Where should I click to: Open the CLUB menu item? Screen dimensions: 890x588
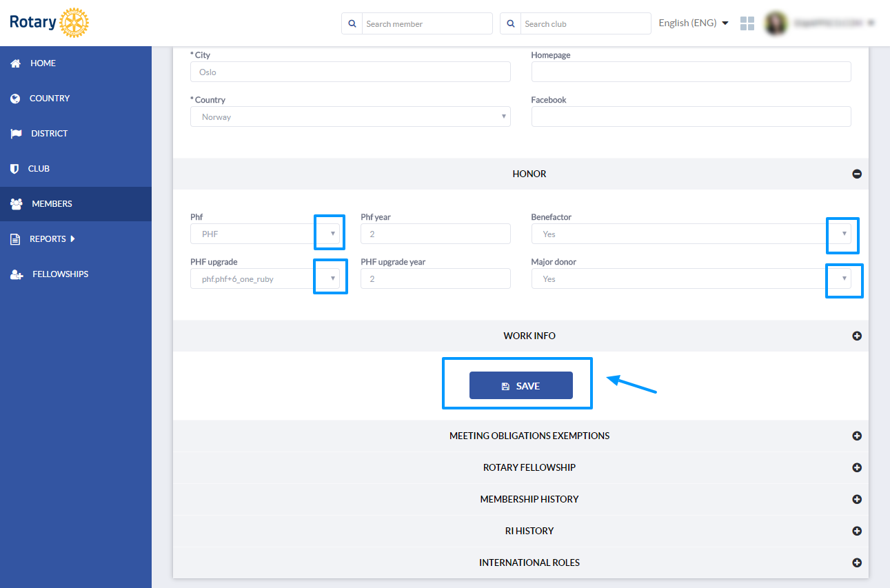pos(76,169)
